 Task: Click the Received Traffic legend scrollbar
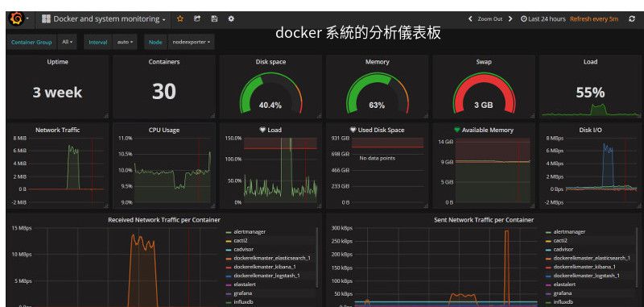(x=317, y=257)
